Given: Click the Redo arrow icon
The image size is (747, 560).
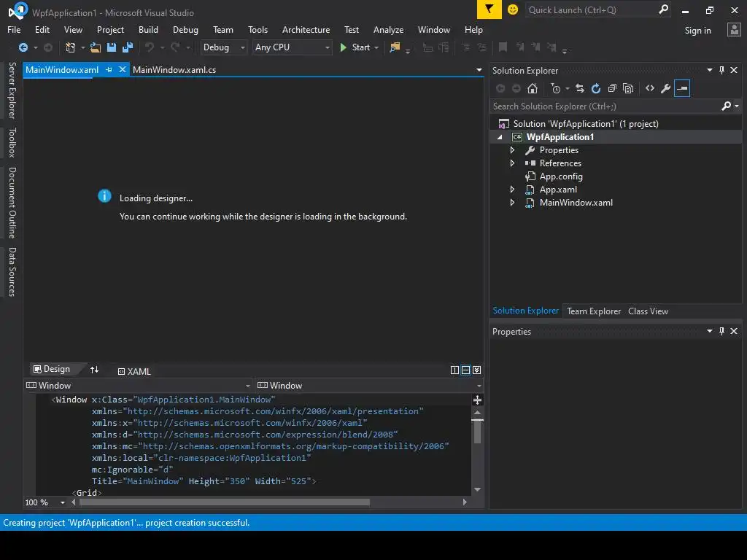Looking at the screenshot, I should [x=175, y=47].
